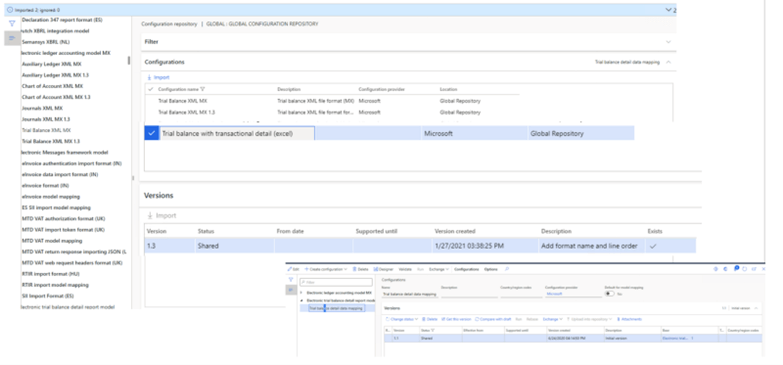The height and width of the screenshot is (365, 783).
Task: Open the Upload into repository dropdown
Action: (x=589, y=319)
